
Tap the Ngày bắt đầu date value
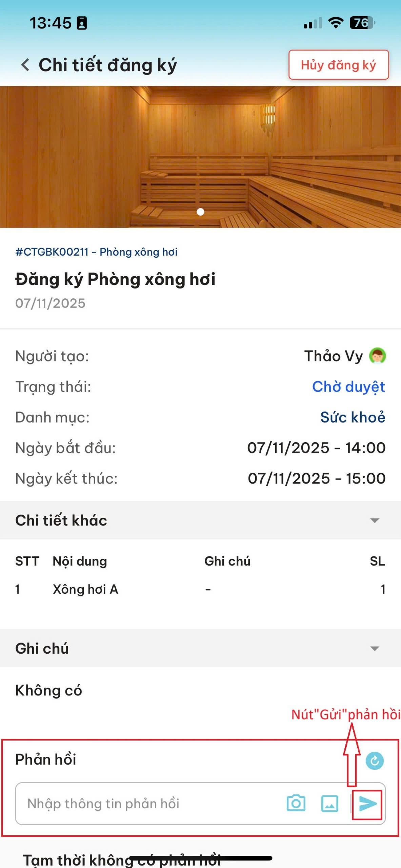pyautogui.click(x=316, y=448)
